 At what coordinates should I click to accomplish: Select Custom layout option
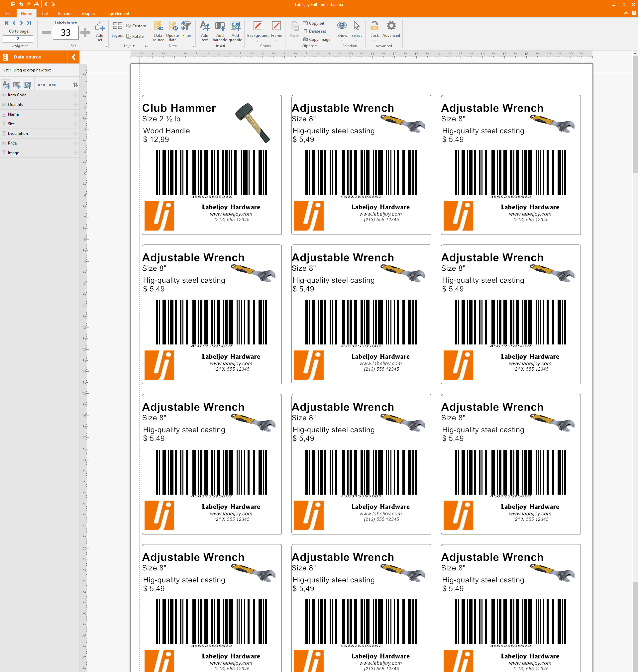pos(136,26)
